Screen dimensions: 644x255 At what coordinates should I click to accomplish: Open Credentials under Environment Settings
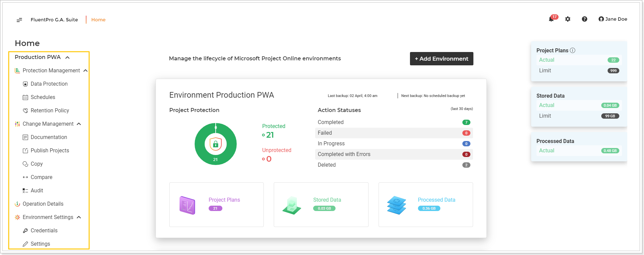44,231
